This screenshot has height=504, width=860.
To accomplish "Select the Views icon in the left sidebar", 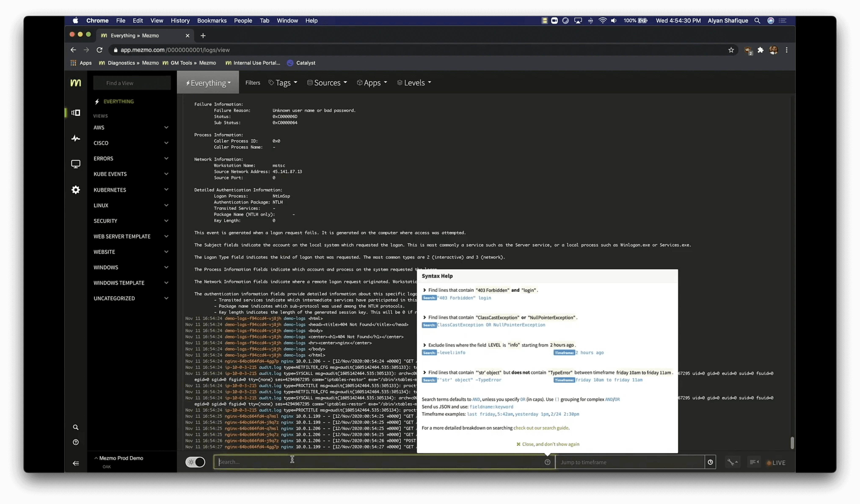I will click(75, 113).
